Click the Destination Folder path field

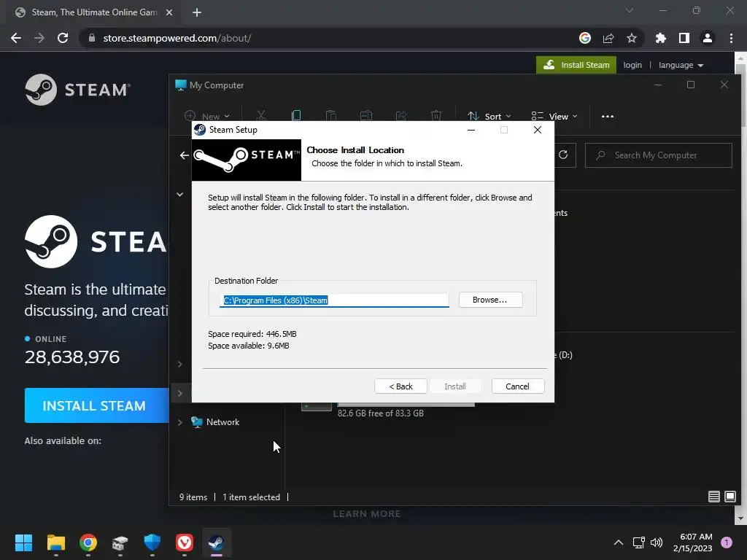334,300
